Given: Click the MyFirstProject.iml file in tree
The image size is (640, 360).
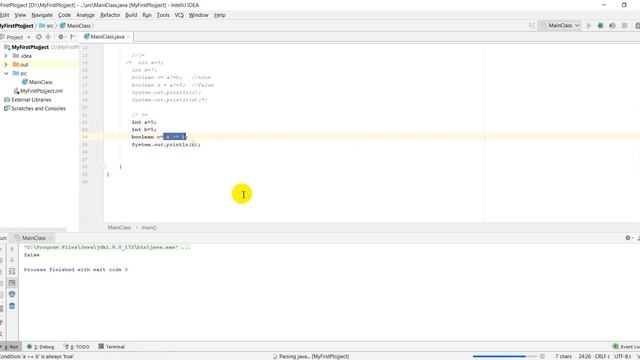Looking at the screenshot, I should 38,91.
